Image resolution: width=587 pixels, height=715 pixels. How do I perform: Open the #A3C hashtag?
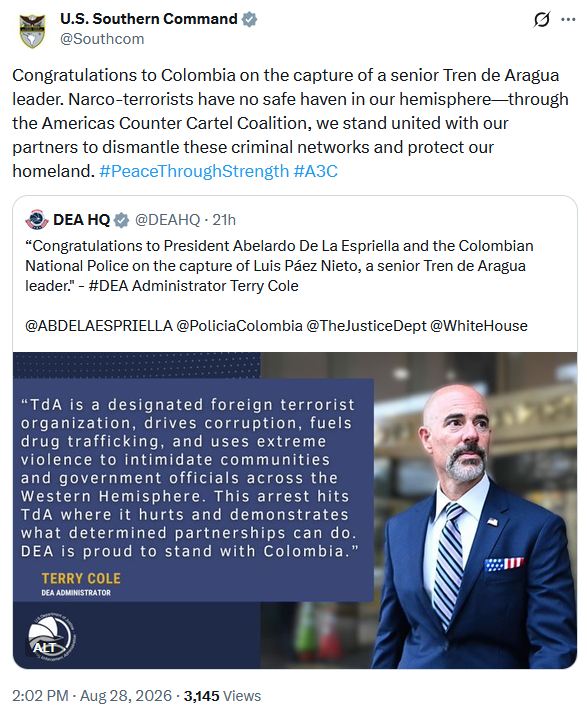pyautogui.click(x=316, y=171)
